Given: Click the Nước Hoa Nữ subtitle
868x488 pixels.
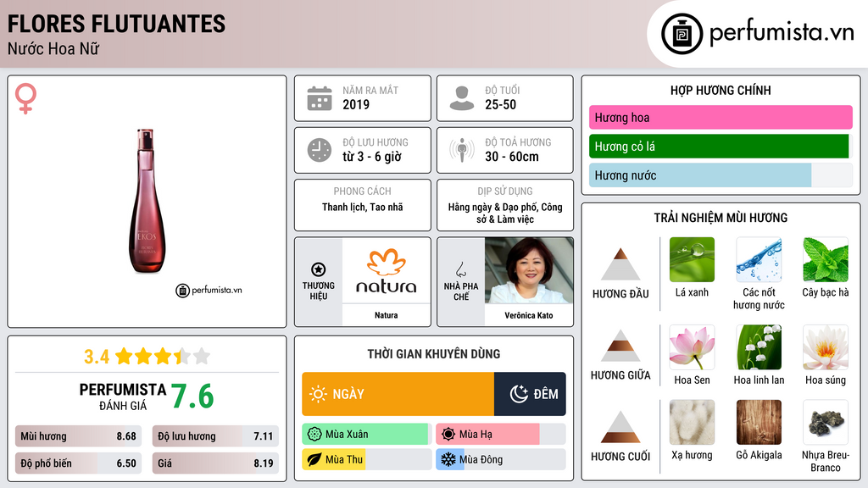Looking at the screenshot, I should 53,49.
